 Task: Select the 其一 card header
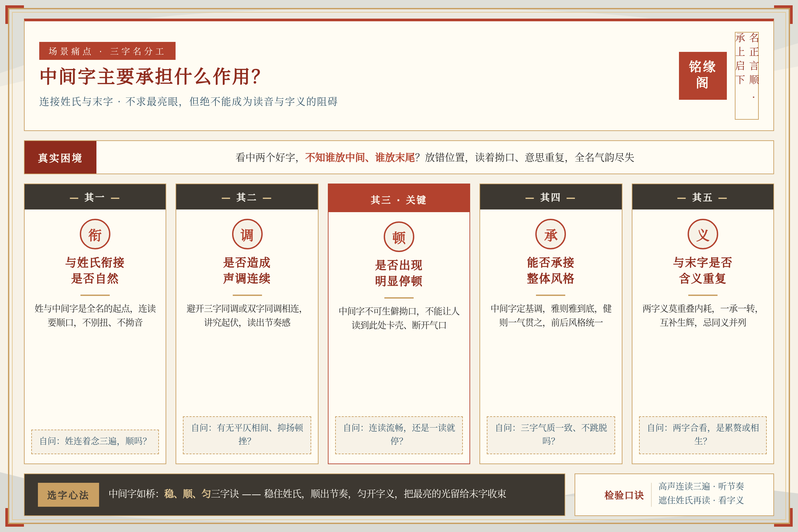pyautogui.click(x=95, y=197)
